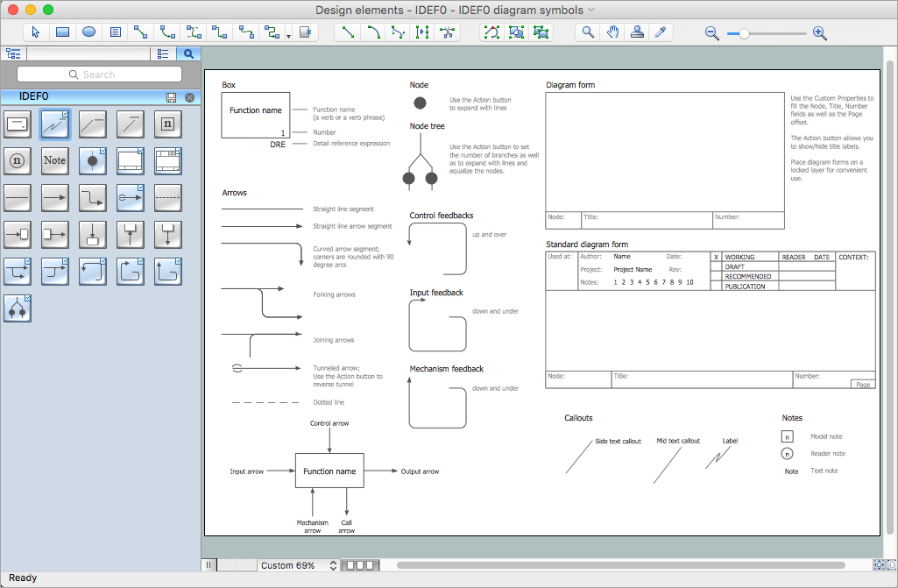Click the zoom out magnifier
Viewport: 898px width, 588px height.
(x=712, y=33)
